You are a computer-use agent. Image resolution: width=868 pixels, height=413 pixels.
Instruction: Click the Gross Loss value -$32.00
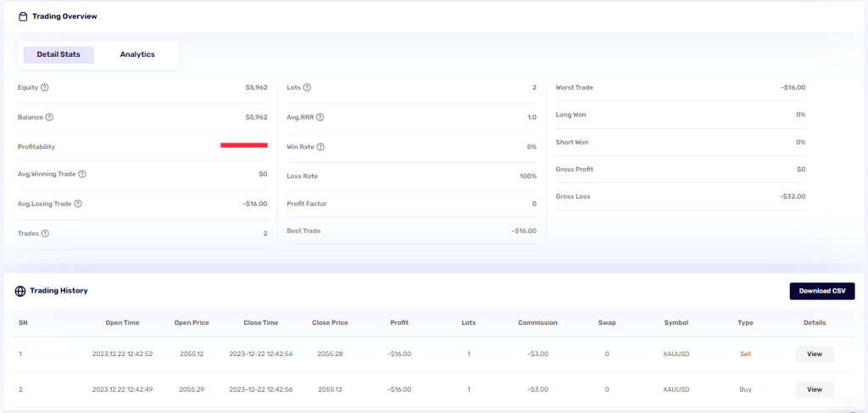(x=793, y=197)
